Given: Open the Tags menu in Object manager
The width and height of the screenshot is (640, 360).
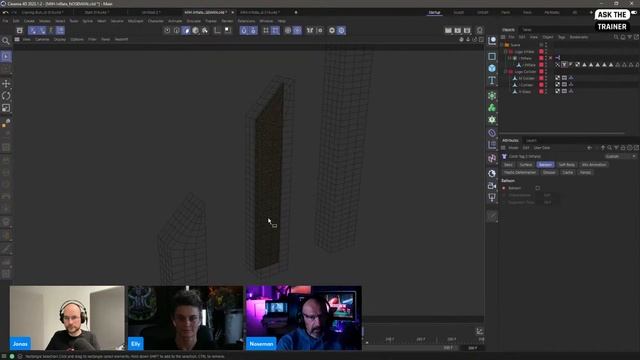Looking at the screenshot, I should click(562, 37).
